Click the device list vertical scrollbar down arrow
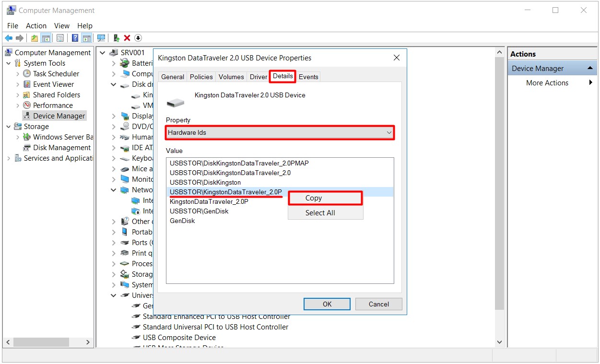 point(499,342)
